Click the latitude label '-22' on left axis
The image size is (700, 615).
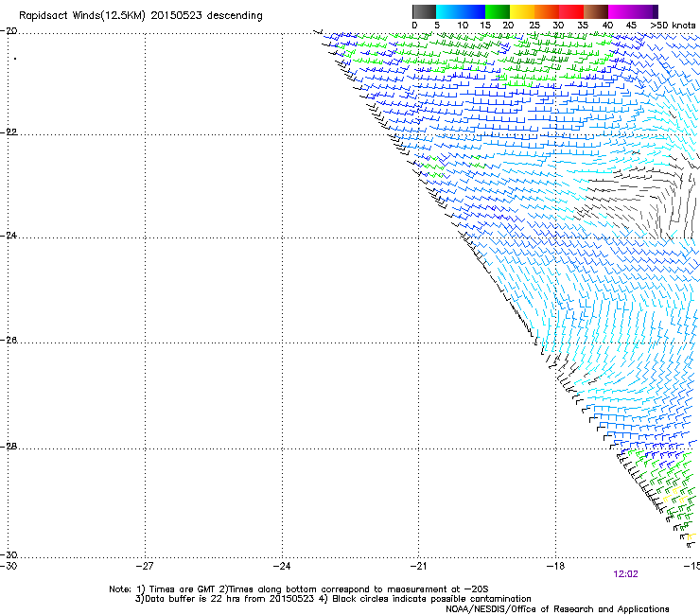pos(9,132)
